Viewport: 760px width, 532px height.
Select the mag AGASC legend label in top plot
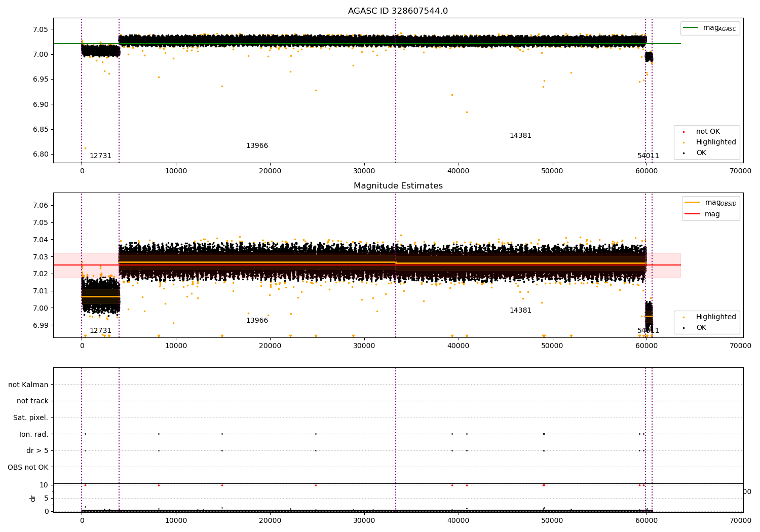[x=719, y=28]
